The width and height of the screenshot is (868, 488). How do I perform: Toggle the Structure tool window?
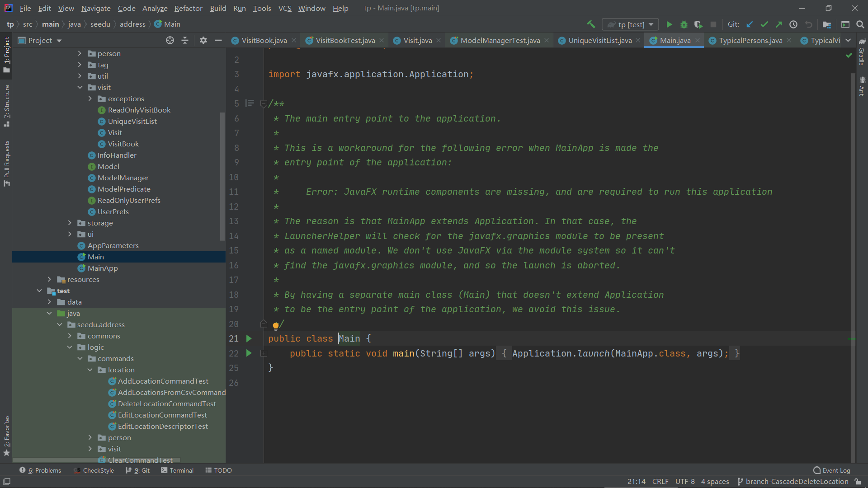pos(6,105)
